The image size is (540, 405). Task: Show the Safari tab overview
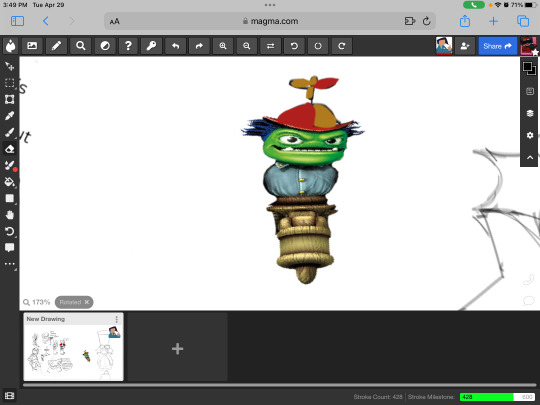click(x=523, y=21)
